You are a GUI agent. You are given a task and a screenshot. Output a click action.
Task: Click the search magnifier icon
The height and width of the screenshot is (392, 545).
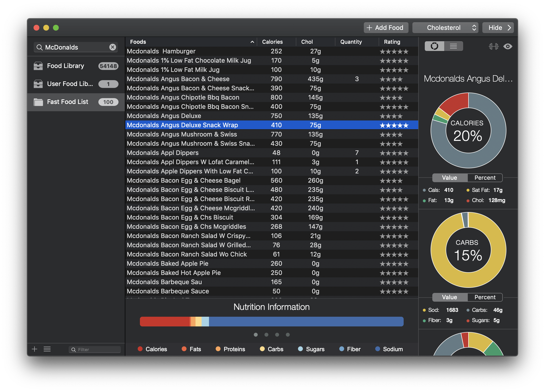pyautogui.click(x=39, y=47)
